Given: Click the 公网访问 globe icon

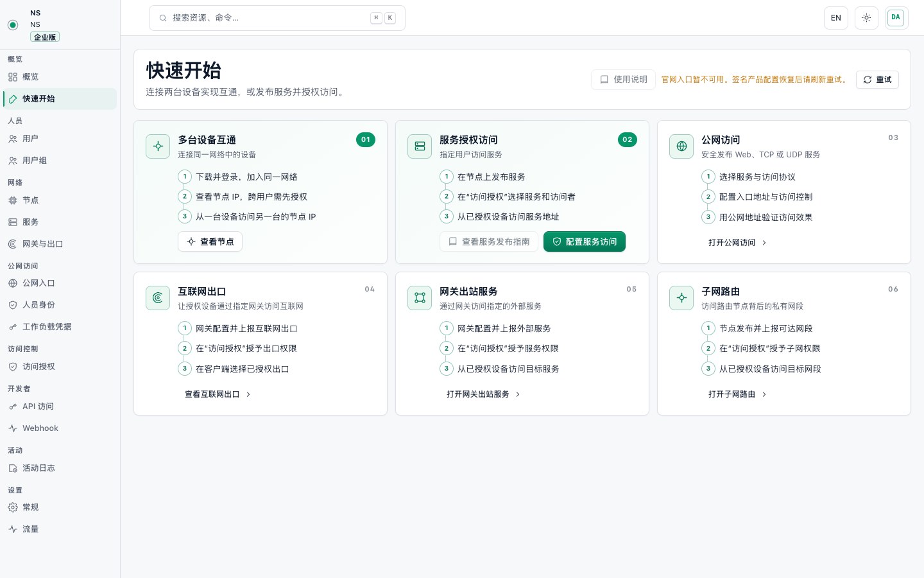Looking at the screenshot, I should tap(681, 146).
